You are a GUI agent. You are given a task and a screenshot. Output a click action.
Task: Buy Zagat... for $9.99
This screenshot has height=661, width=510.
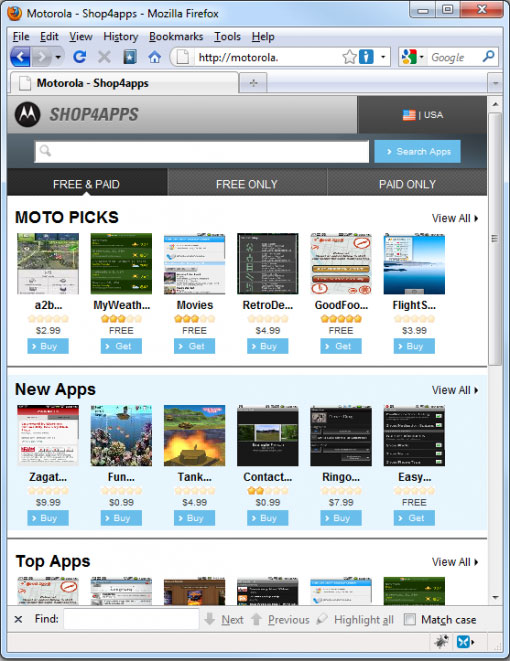coord(48,518)
